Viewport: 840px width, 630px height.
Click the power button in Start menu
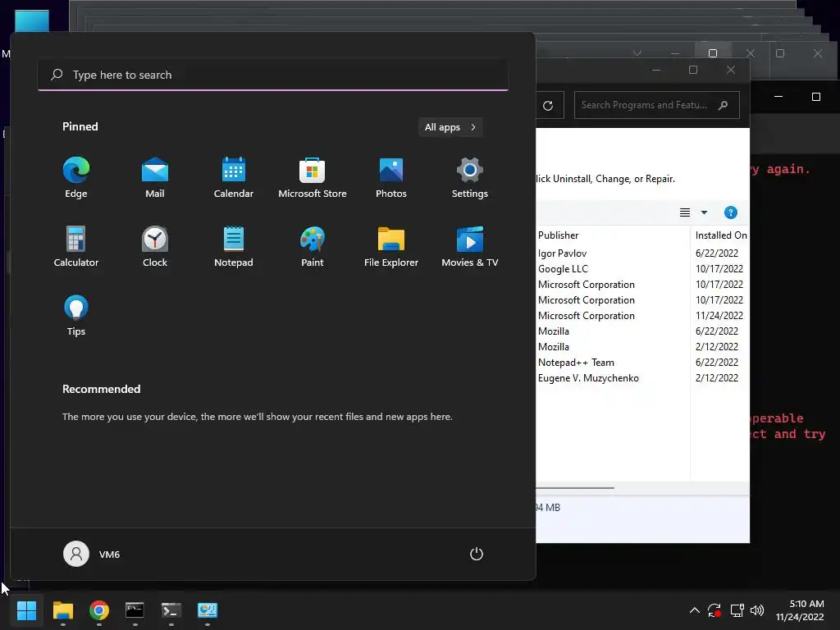click(477, 554)
